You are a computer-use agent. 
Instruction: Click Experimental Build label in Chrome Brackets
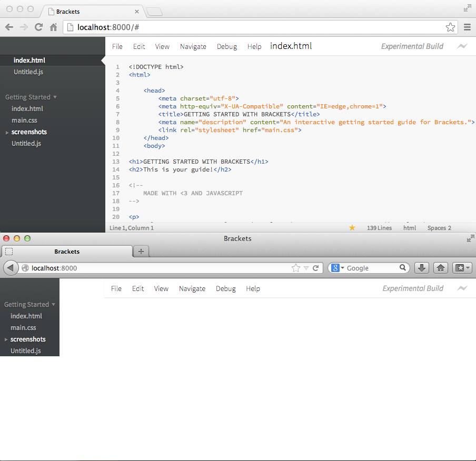[412, 46]
